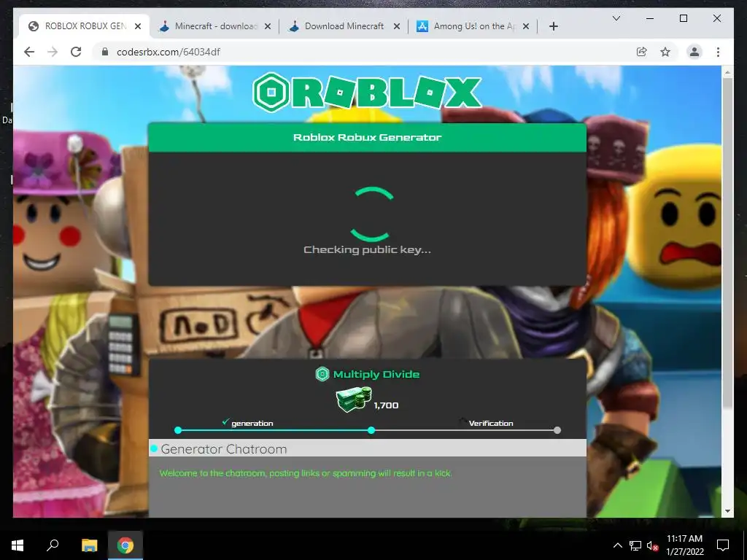
Task: Open the tab search dropdown chevron
Action: (x=616, y=18)
